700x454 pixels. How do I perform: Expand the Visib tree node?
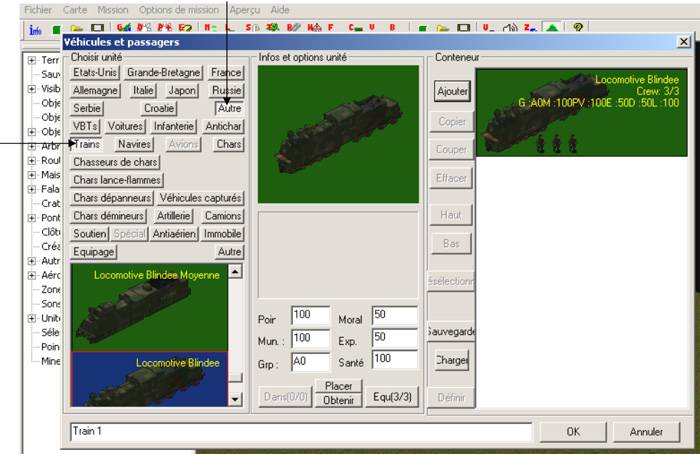32,88
